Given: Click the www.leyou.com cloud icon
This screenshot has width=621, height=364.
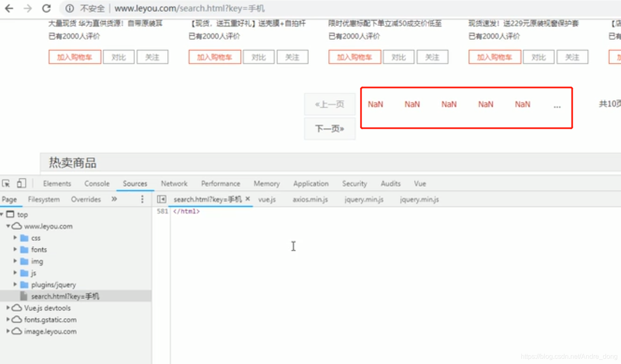Looking at the screenshot, I should 17,226.
